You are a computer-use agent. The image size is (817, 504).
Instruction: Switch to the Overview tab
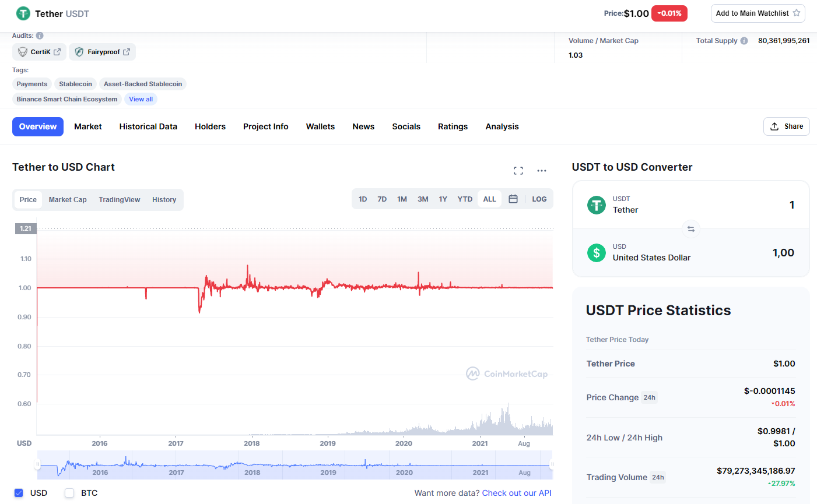[x=38, y=126]
